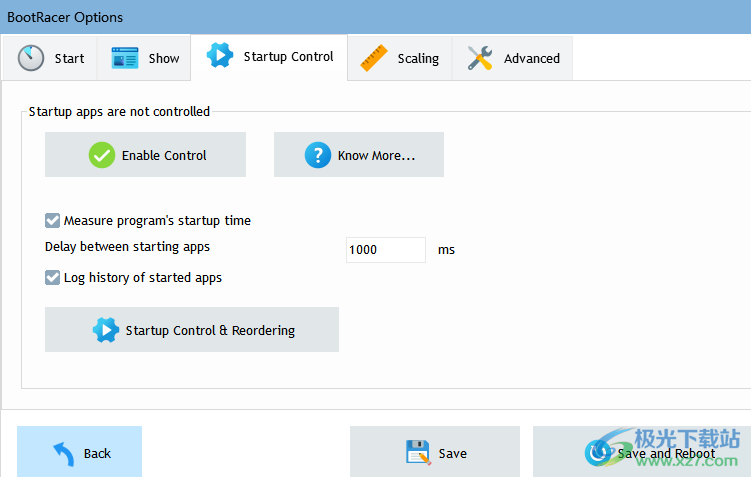751x477 pixels.
Task: Click the ms unit label
Action: [446, 250]
